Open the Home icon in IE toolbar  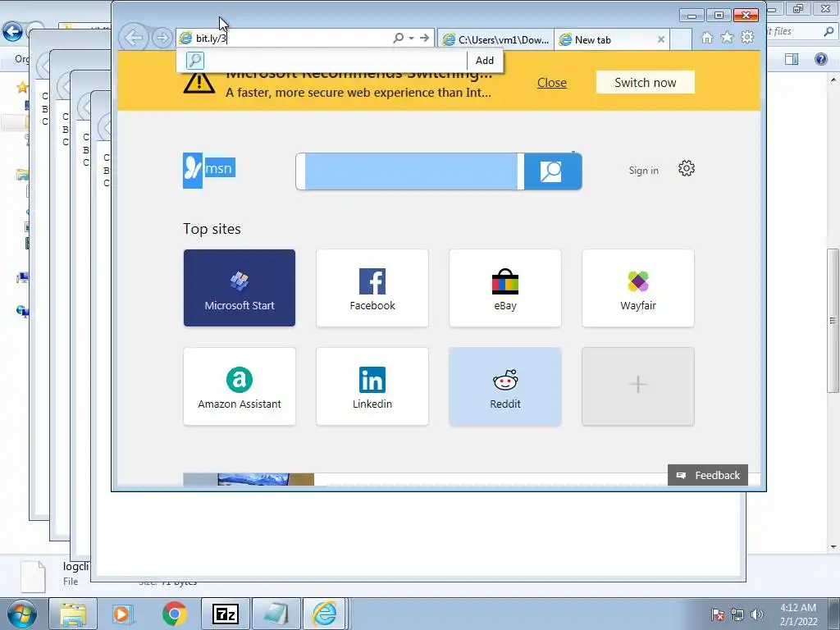click(x=707, y=38)
